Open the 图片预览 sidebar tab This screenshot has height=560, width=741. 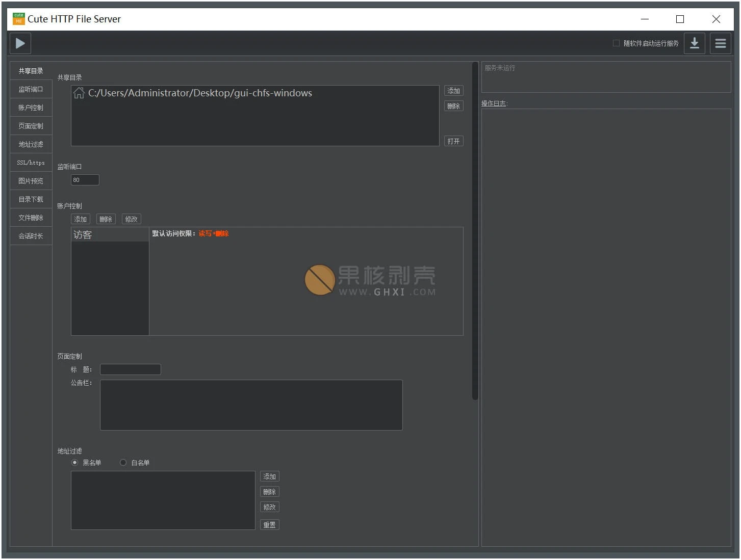pos(31,181)
